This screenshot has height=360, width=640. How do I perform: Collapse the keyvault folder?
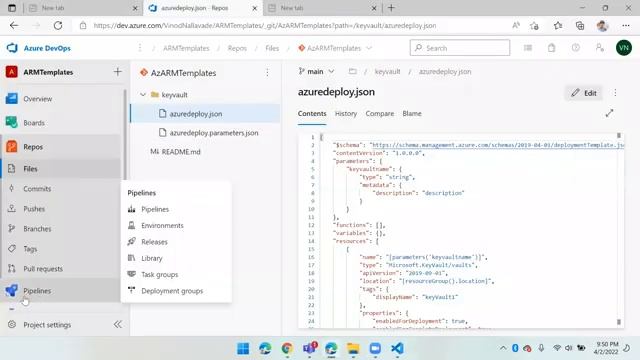click(143, 95)
